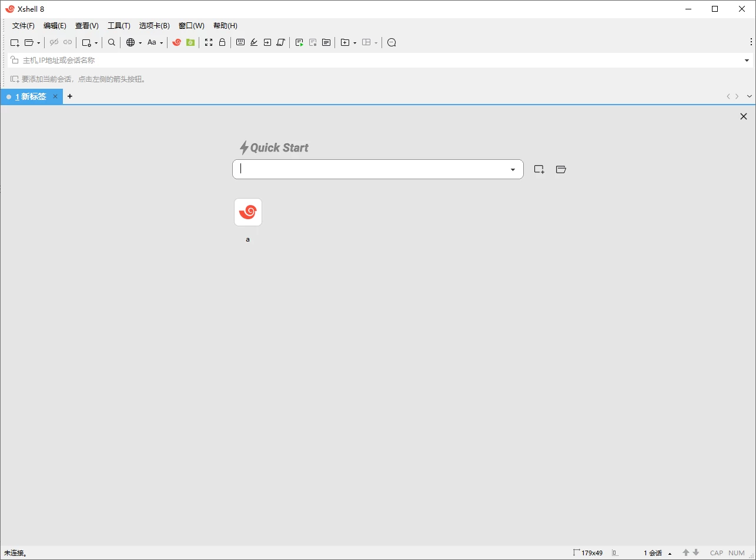This screenshot has height=560, width=756.
Task: Add a new tab with plus button
Action: pos(70,96)
